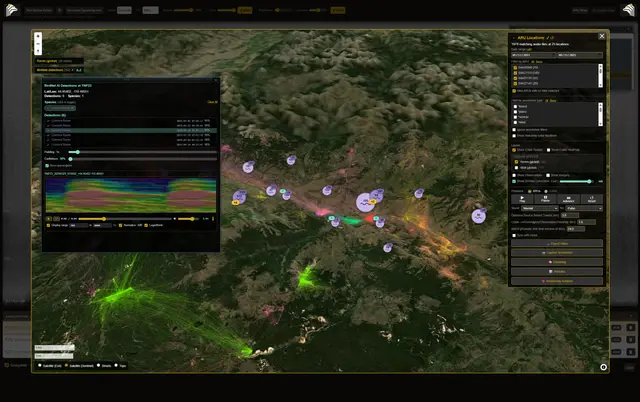Image resolution: width=640 pixels, height=402 pixels.
Task: Open the Speed dropdown set to Normal
Action: [x=540, y=208]
